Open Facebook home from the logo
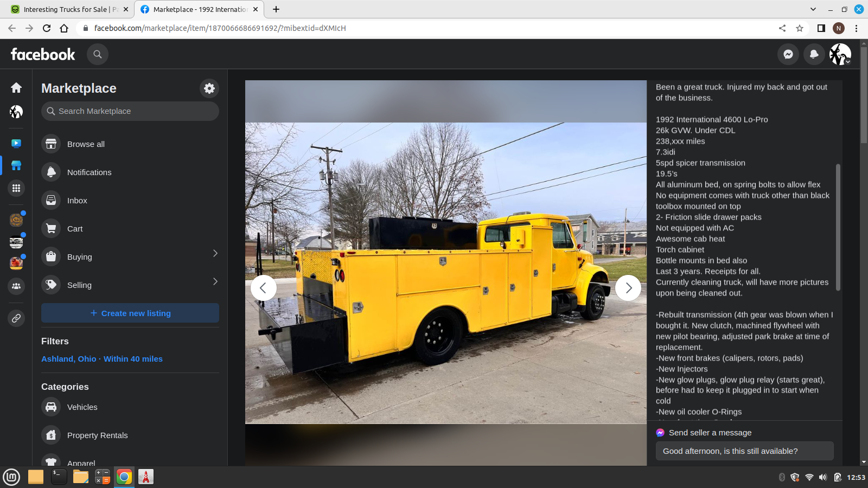Viewport: 868px width, 488px height. (43, 54)
